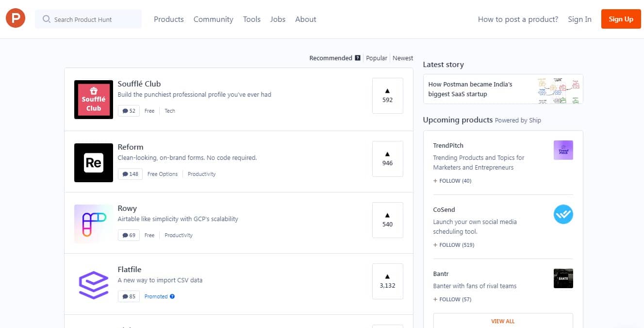The width and height of the screenshot is (644, 328).
Task: Open the CoSend title link
Action: pyautogui.click(x=444, y=209)
